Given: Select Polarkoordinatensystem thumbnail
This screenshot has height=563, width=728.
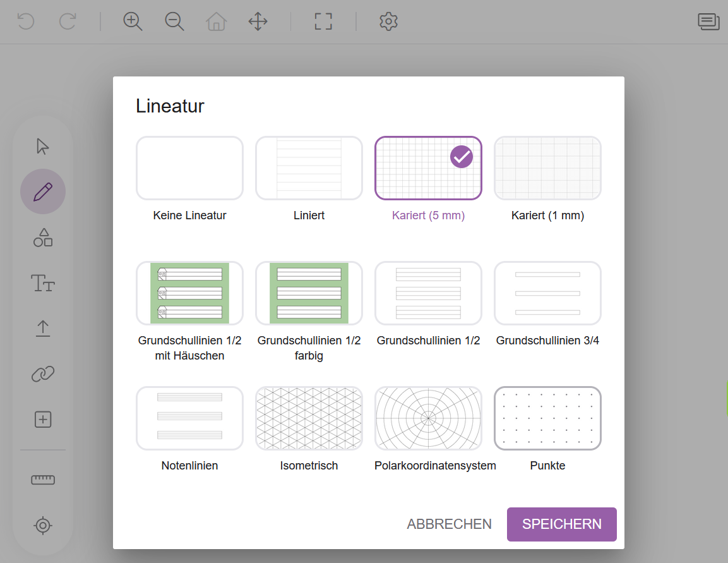Looking at the screenshot, I should [x=428, y=418].
